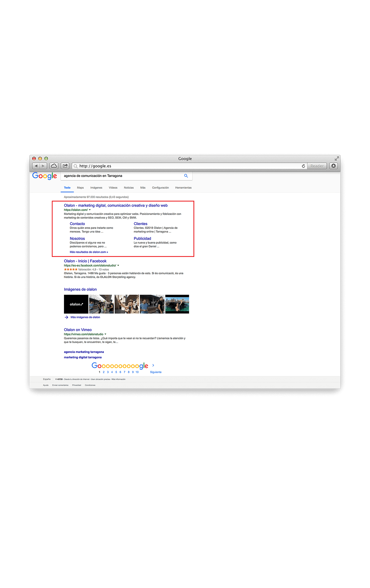This screenshot has width=370, height=588.
Task: Reload the page with refresh icon
Action: pyautogui.click(x=303, y=166)
